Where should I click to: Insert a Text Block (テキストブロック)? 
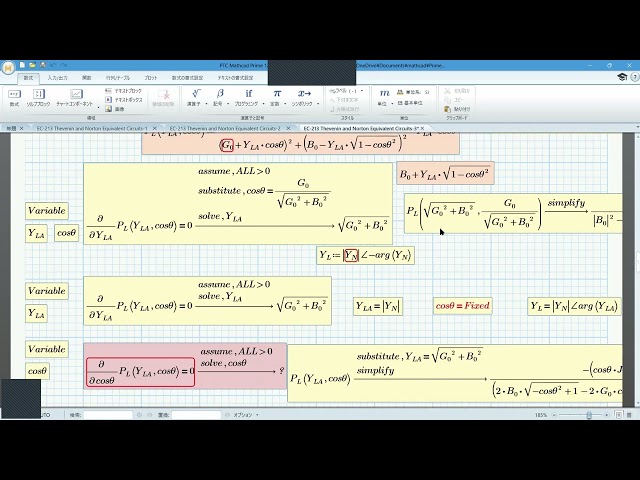coord(124,91)
